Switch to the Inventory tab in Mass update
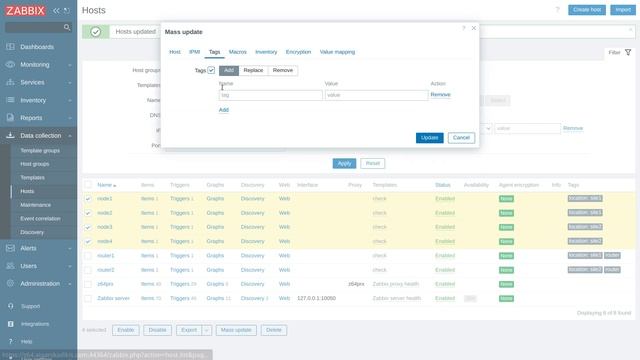The height and width of the screenshot is (360, 640). coord(266,52)
